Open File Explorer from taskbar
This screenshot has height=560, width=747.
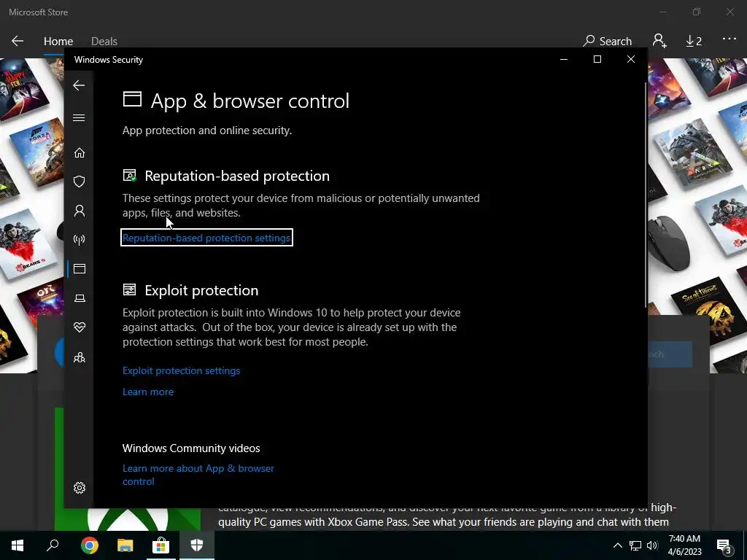125,545
